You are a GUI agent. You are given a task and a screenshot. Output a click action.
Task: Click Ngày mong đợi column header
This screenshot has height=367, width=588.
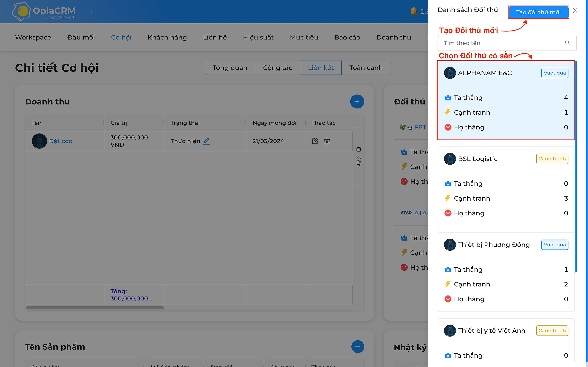(275, 123)
